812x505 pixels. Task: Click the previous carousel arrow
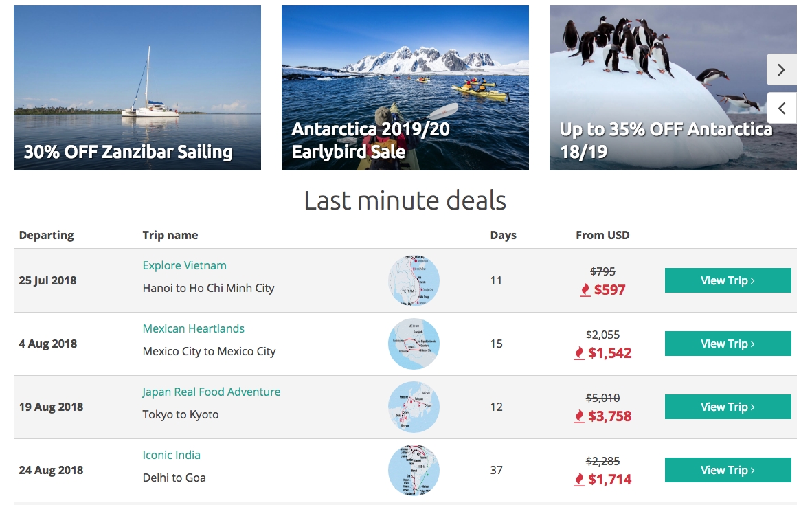coord(781,108)
